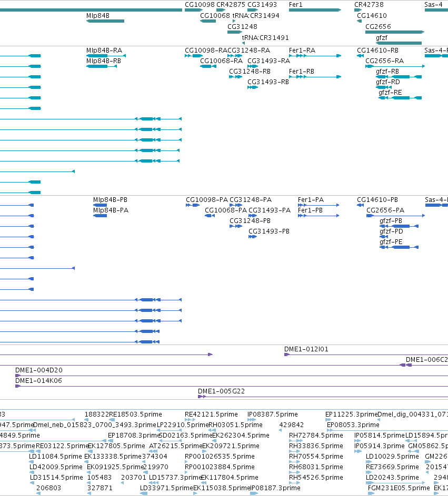
Task: Click the Mlp84B-PA protein label
Action: pos(111,210)
